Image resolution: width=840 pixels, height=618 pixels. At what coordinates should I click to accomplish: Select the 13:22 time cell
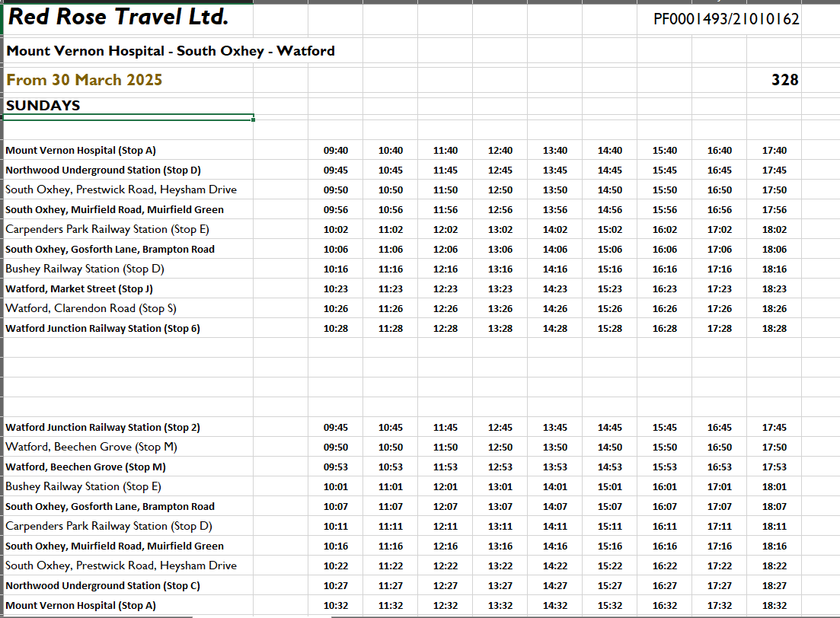[500, 566]
